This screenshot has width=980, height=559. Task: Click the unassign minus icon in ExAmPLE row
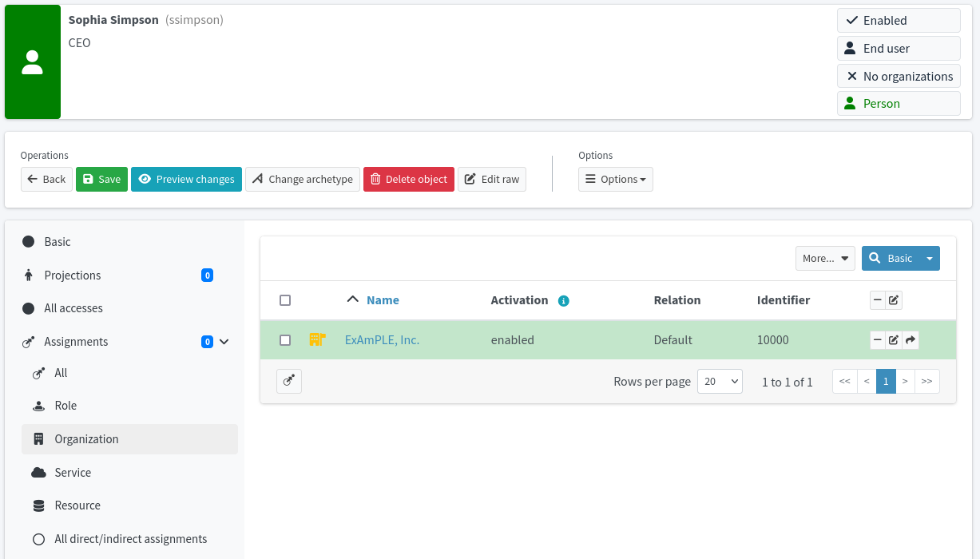pos(878,340)
